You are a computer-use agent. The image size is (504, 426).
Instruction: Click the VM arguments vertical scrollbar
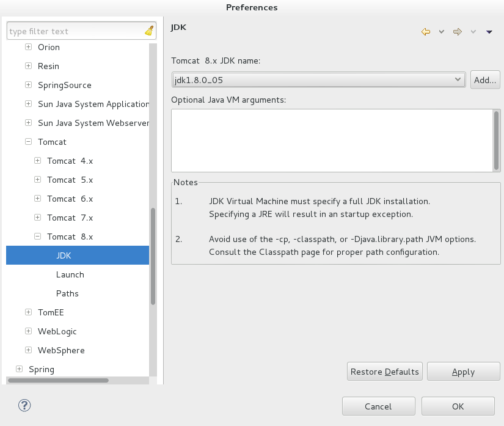pos(497,141)
